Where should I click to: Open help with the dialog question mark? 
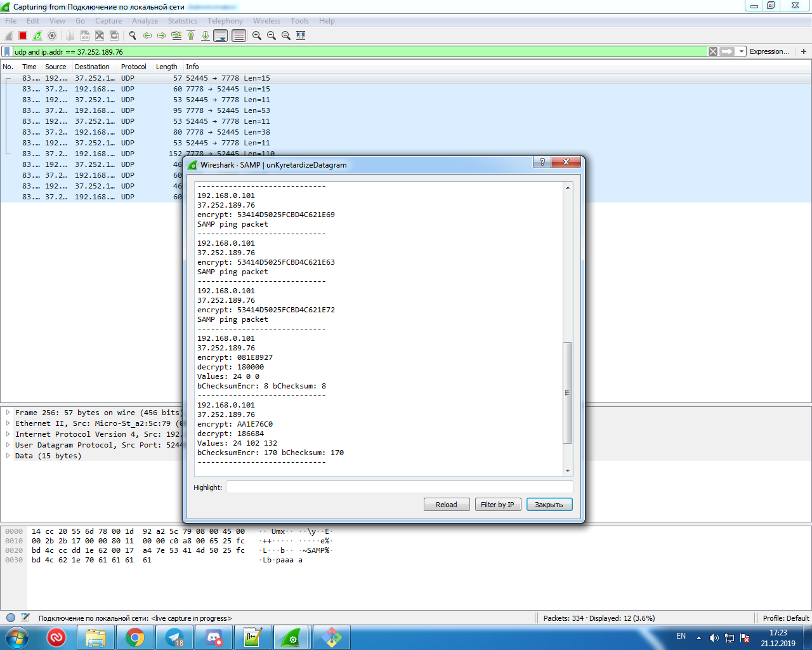(542, 162)
